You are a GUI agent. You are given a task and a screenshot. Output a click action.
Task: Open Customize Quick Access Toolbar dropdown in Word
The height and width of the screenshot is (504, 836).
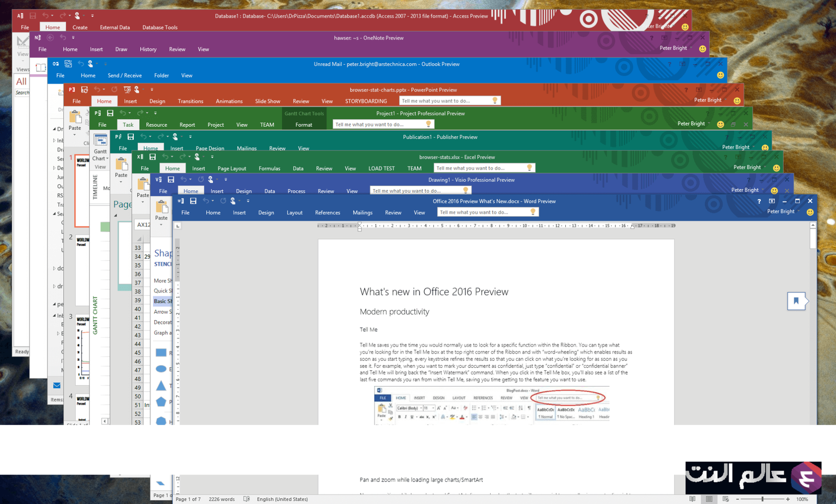click(x=248, y=201)
